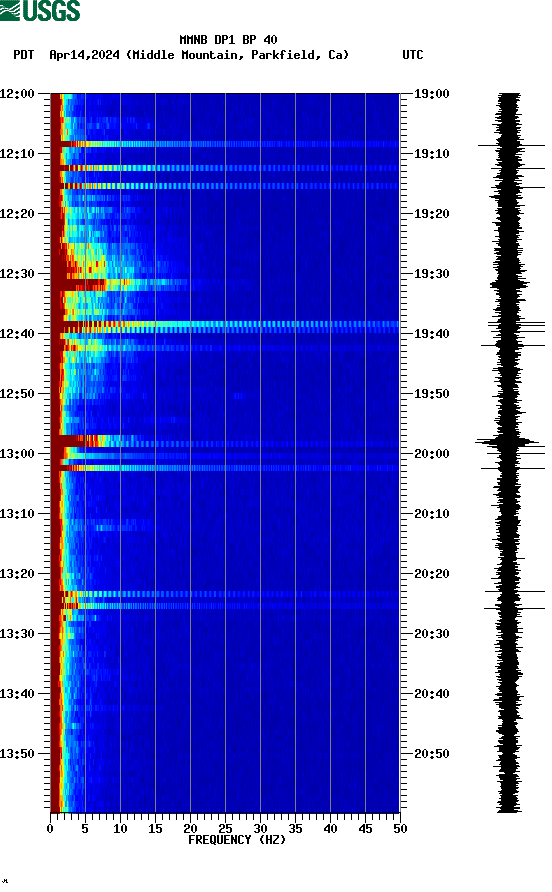Click the 13:10 PDT time label
Screen dimensions: 552x892
pos(18,514)
